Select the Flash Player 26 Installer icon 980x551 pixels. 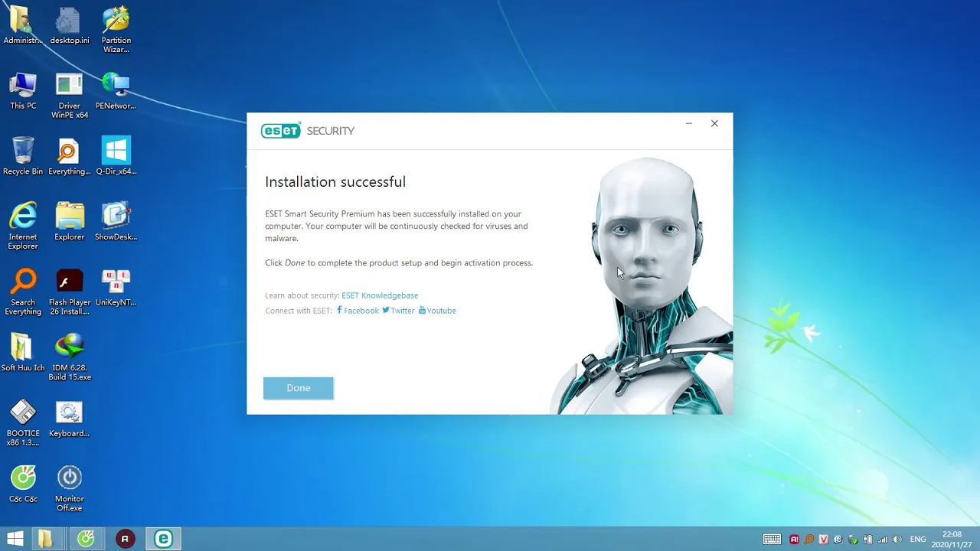[70, 292]
